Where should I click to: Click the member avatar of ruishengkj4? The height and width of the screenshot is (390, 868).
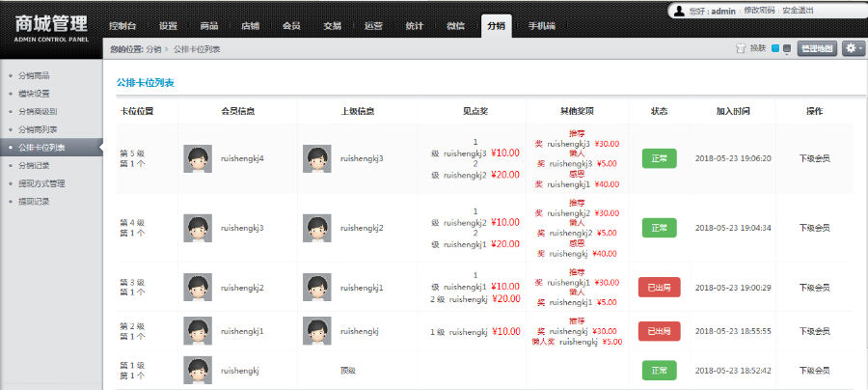(x=198, y=159)
